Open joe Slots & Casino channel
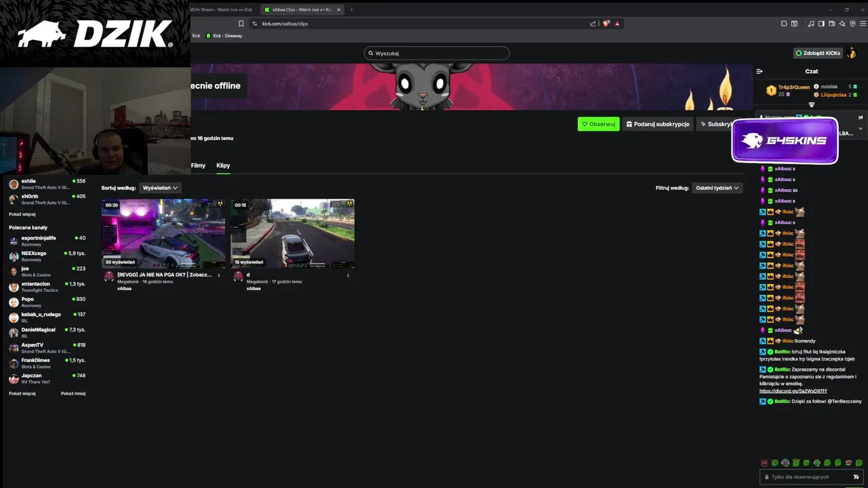Image resolution: width=868 pixels, height=488 pixels. pyautogui.click(x=47, y=272)
